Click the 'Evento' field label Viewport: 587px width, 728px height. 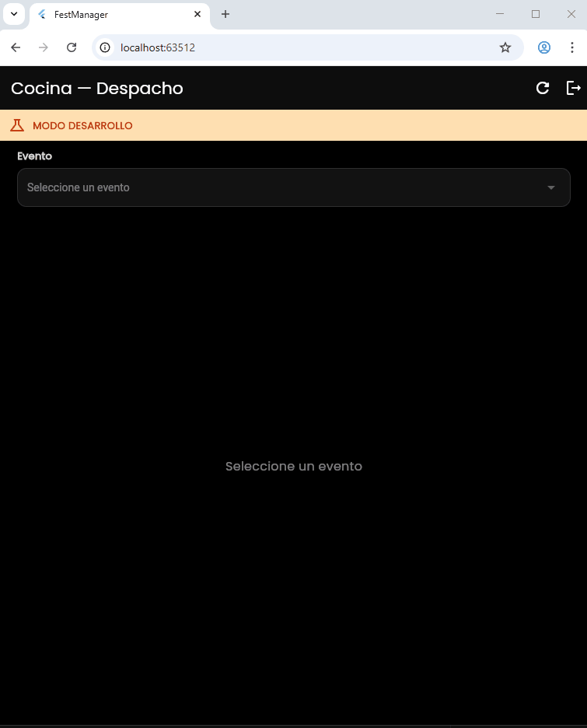(x=35, y=156)
